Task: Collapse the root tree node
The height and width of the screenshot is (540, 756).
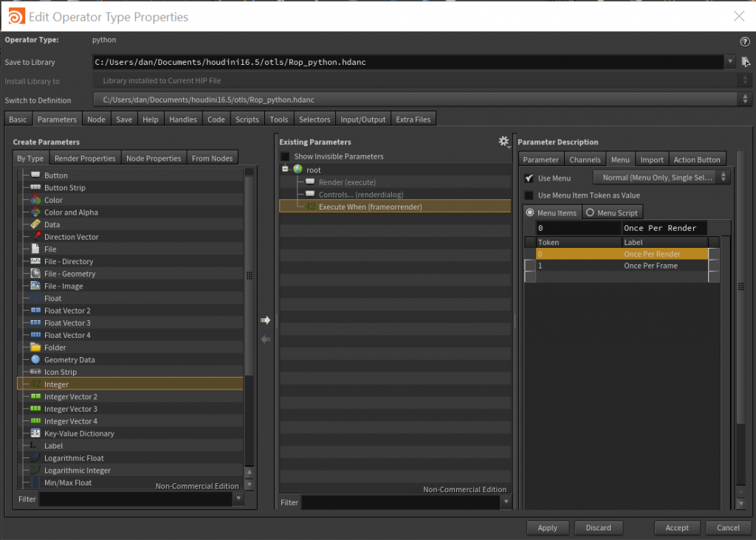Action: [285, 169]
